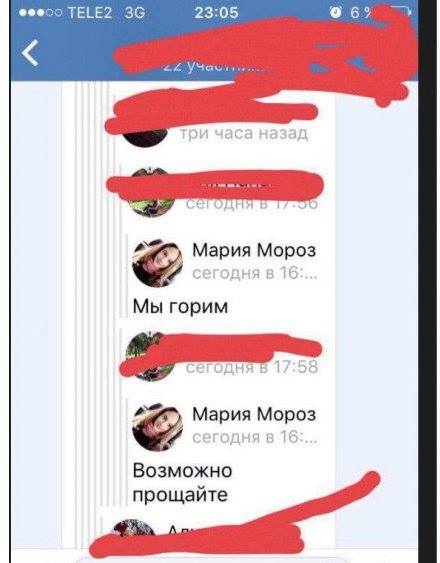Tap the alarm clock status icon
440x563 pixels.
(335, 13)
